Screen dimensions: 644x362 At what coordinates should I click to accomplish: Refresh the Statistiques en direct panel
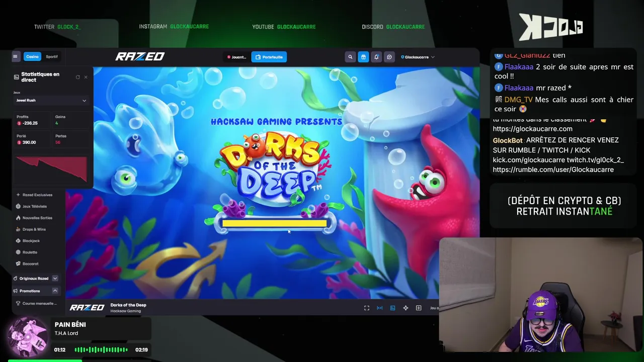click(x=77, y=77)
